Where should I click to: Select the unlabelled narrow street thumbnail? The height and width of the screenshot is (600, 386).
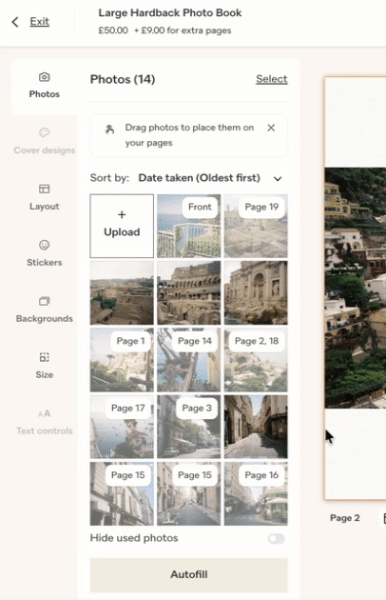(256, 427)
